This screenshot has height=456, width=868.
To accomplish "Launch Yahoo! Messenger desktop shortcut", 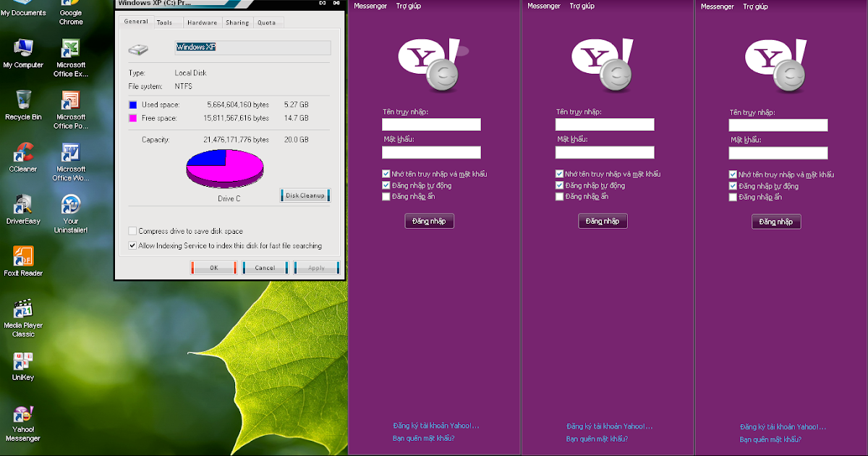I will [23, 423].
